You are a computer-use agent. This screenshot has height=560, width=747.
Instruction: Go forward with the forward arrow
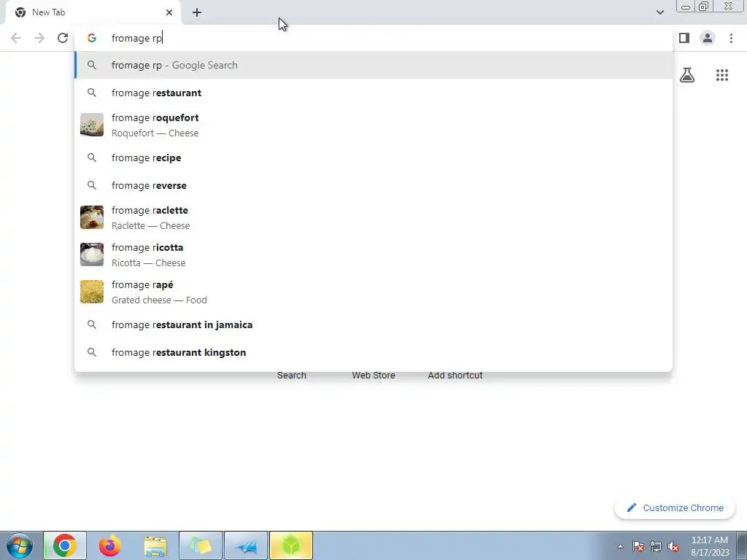pyautogui.click(x=39, y=38)
